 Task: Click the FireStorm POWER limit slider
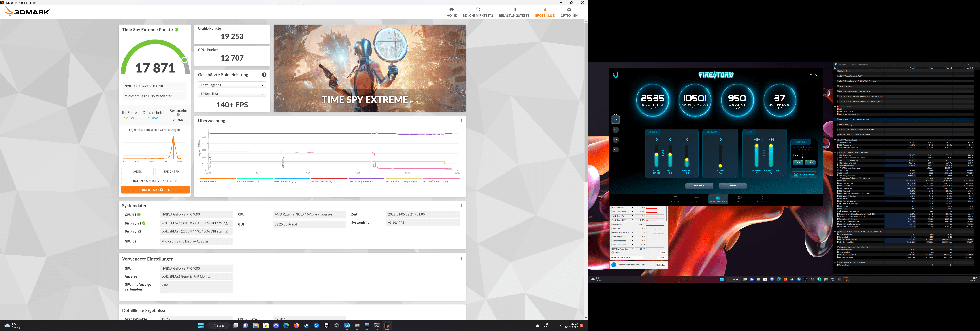point(757,156)
